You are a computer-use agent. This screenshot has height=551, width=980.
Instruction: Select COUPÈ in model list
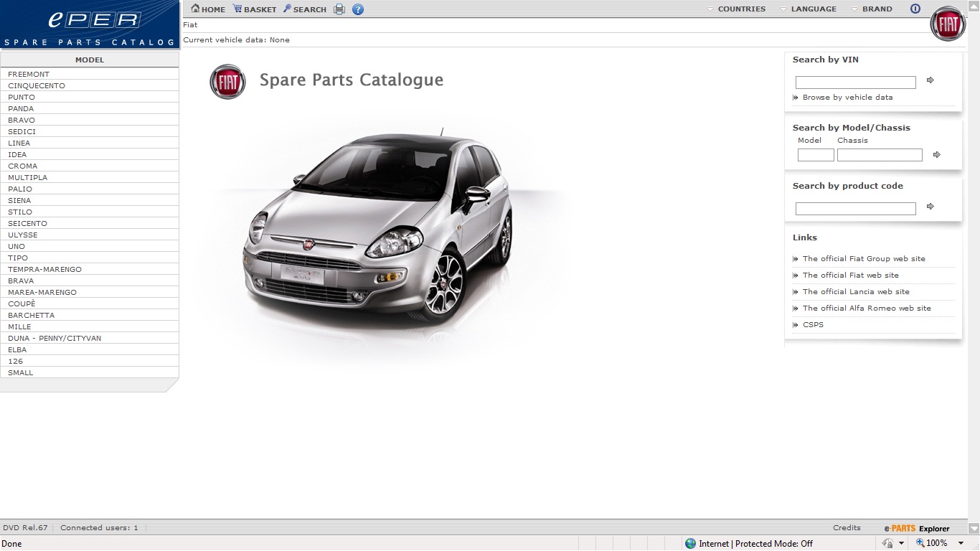(90, 303)
